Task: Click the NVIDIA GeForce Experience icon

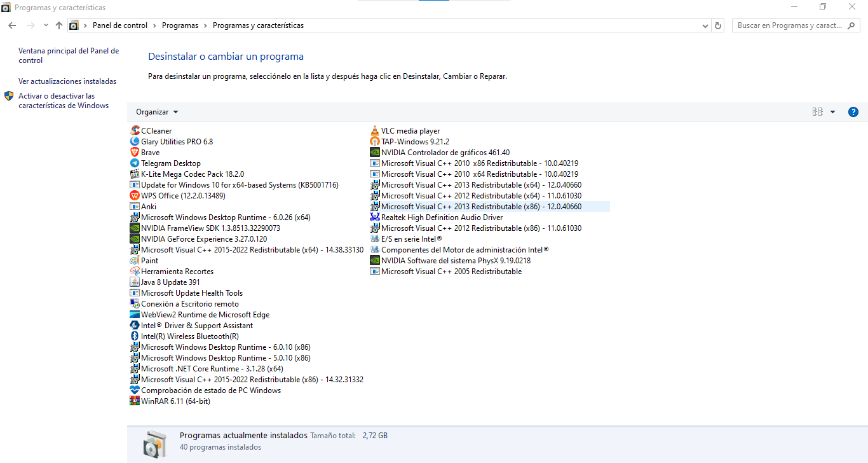Action: pyautogui.click(x=135, y=239)
